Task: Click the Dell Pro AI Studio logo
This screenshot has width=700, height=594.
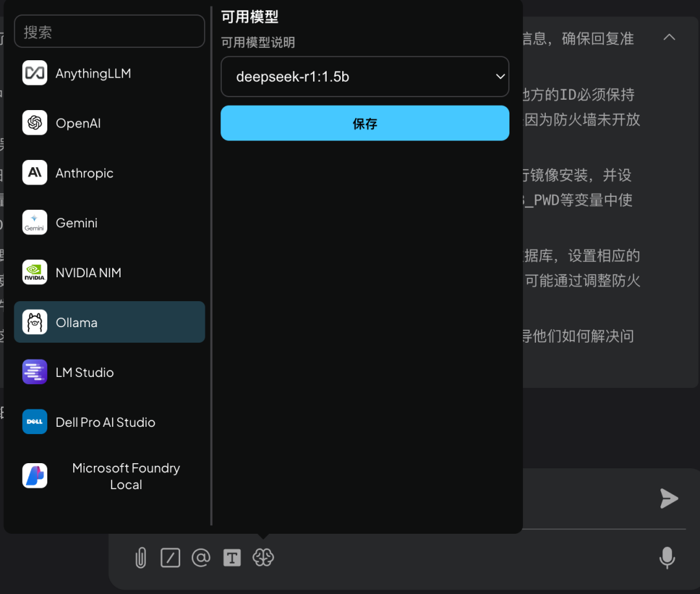Action: coord(35,422)
